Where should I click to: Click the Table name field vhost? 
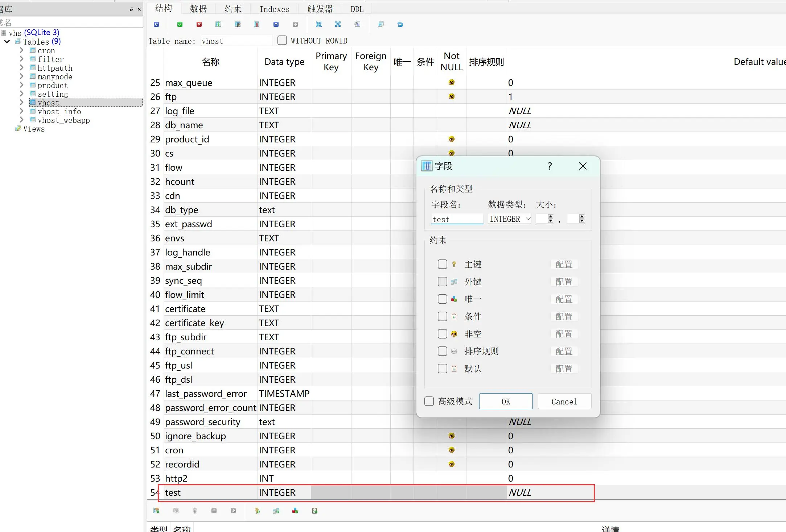click(236, 41)
